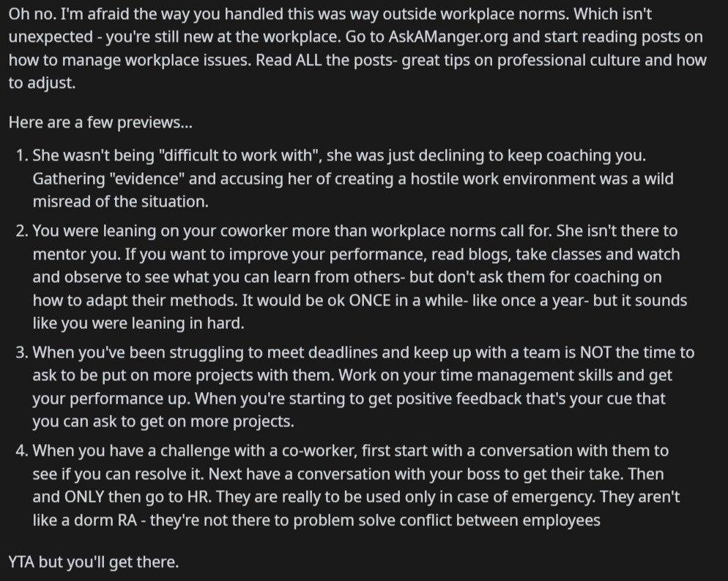Click the phrase "like you were leaning in hard."
Image resolution: width=728 pixels, height=581 pixels.
tap(138, 323)
